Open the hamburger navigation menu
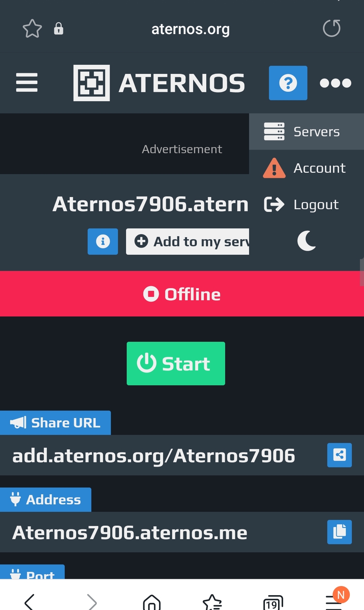 27,83
